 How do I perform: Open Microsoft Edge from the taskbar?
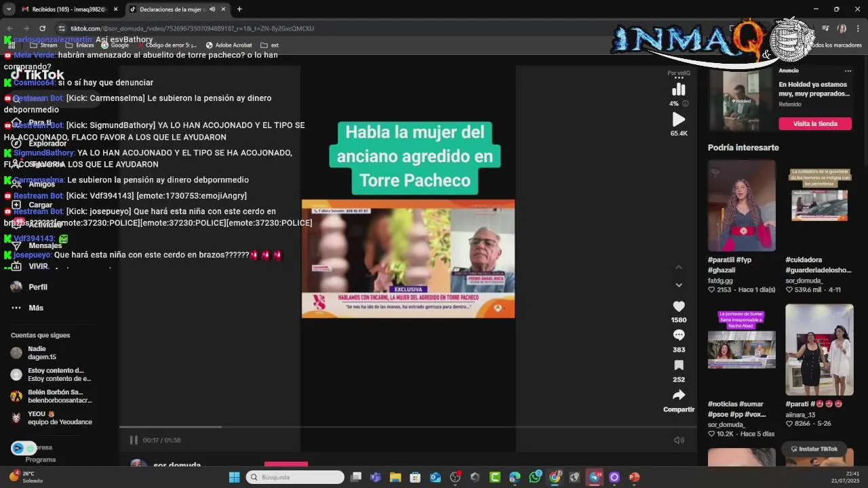515,477
